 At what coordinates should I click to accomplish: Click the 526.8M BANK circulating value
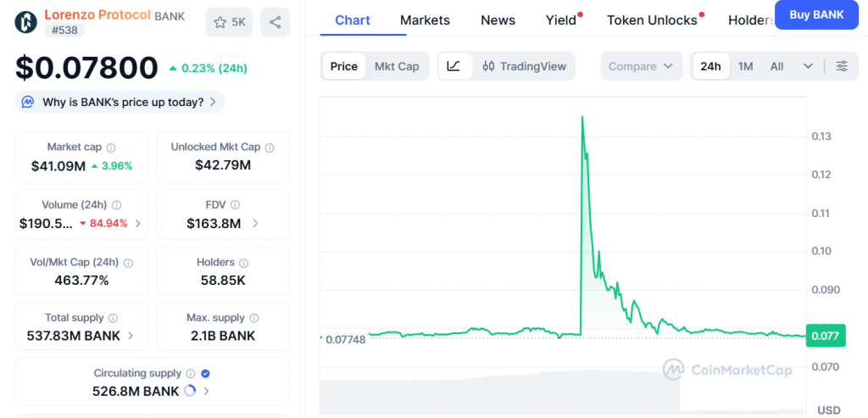[x=136, y=392]
